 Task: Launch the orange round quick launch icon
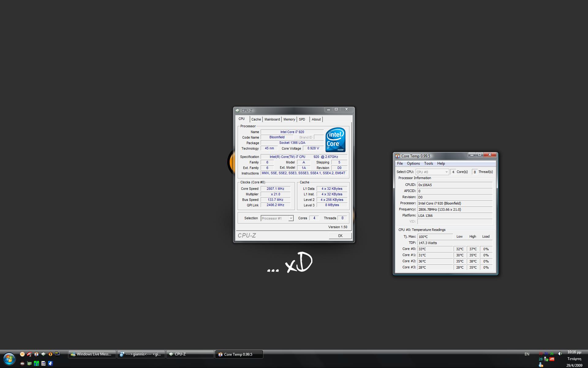tap(22, 354)
